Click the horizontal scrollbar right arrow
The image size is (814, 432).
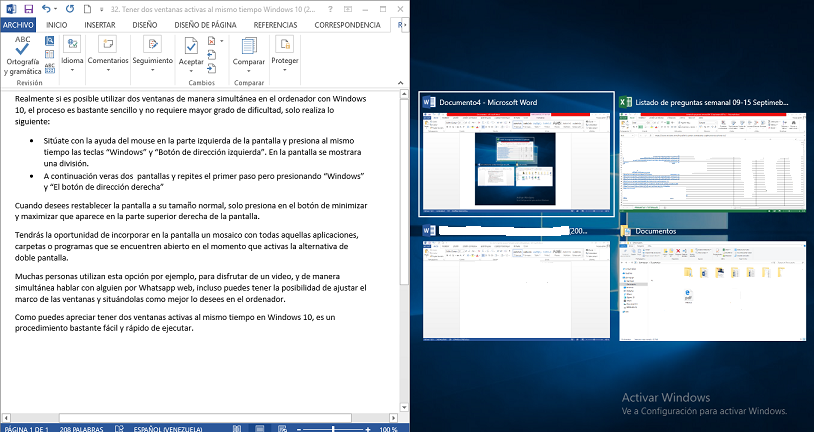pyautogui.click(x=394, y=417)
